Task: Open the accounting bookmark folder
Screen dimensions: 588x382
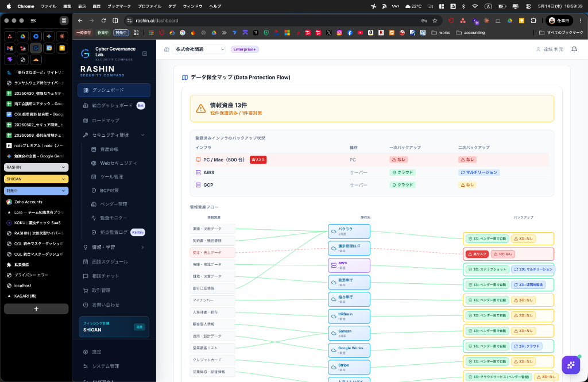Action: click(x=471, y=33)
